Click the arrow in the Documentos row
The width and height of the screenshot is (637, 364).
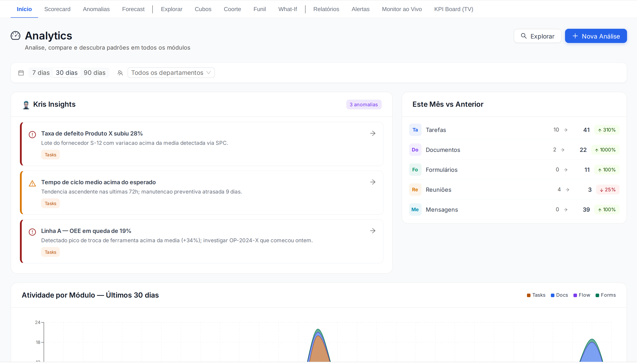(563, 150)
